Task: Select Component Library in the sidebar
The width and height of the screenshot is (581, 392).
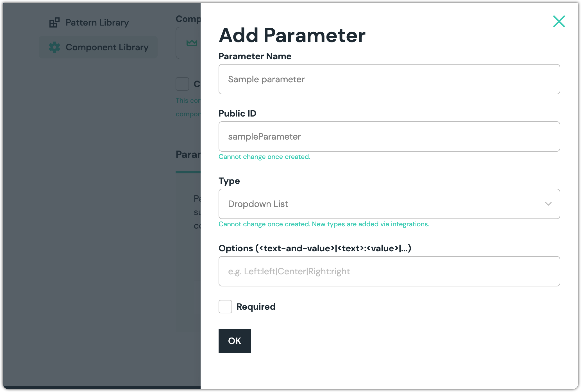Action: tap(107, 47)
